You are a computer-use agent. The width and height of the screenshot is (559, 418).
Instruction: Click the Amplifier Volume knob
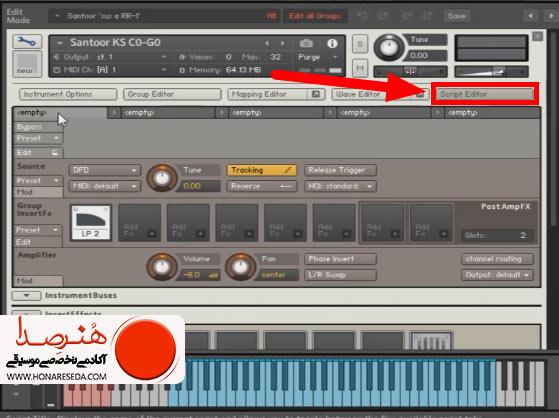tap(162, 267)
